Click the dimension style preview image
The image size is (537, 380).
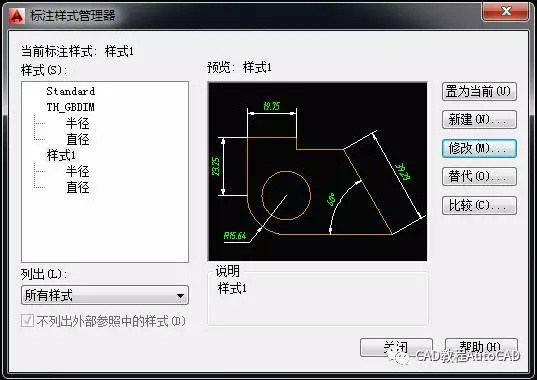tap(317, 172)
